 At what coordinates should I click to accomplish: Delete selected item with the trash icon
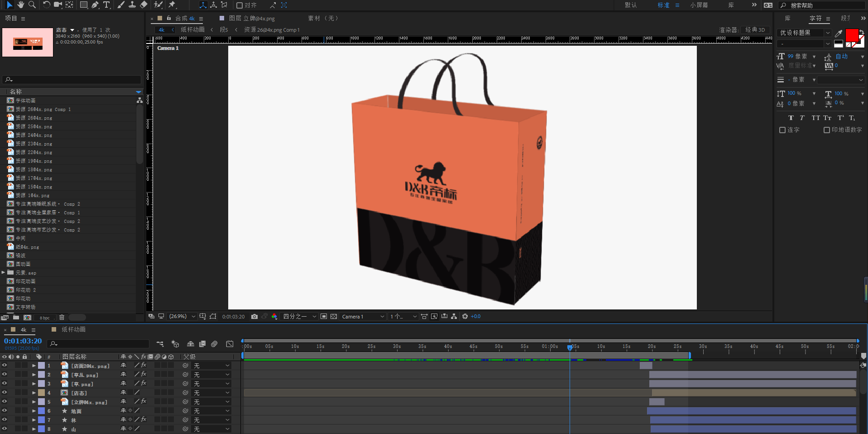click(x=62, y=318)
